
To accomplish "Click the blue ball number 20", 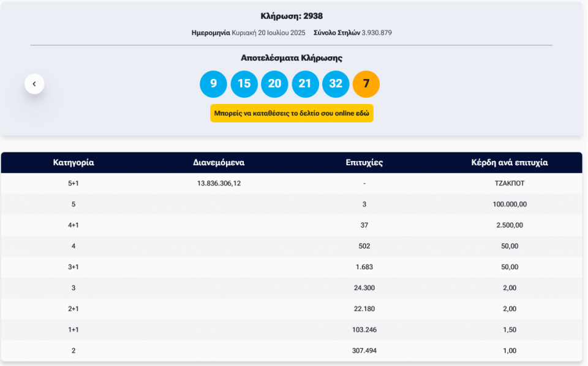I will 274,84.
